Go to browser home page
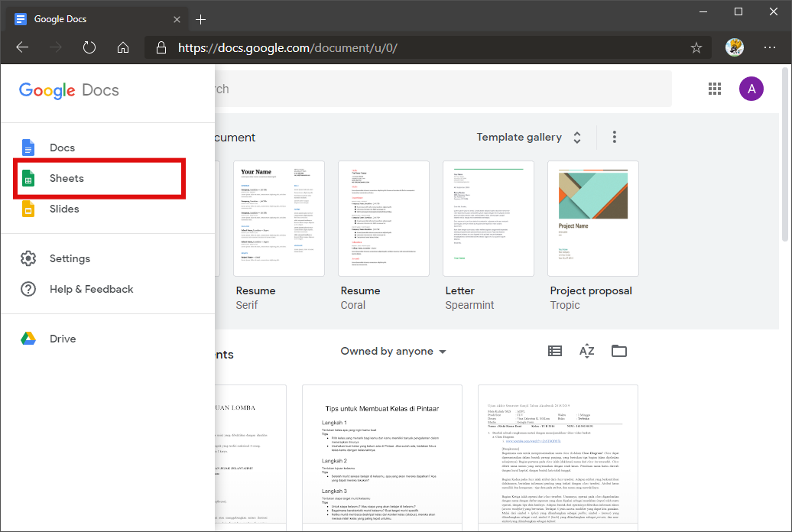Viewport: 792px width, 532px height. tap(123, 47)
